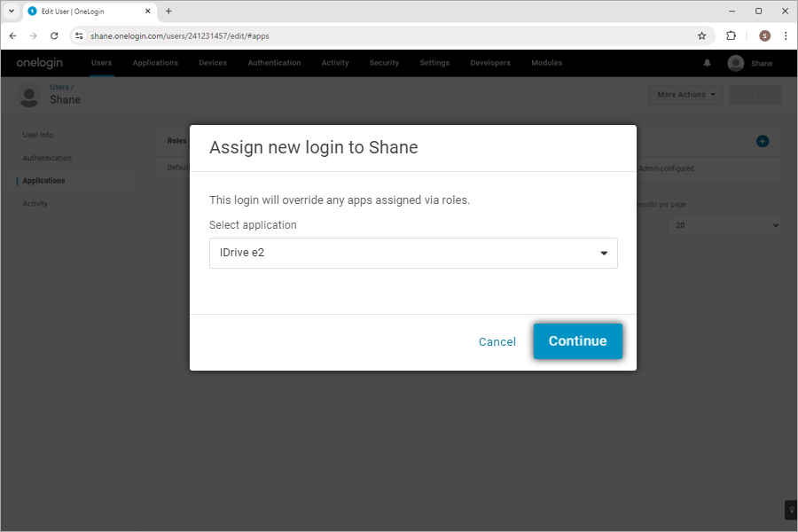
Task: Minimize the browser window
Action: click(731, 12)
